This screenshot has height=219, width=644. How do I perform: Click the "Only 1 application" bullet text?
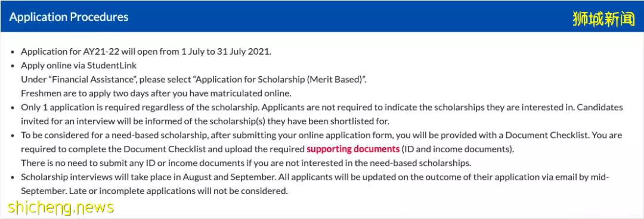coord(322,108)
